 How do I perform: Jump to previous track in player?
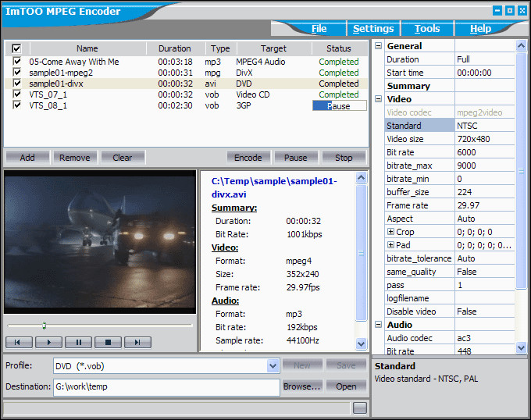coord(19,343)
